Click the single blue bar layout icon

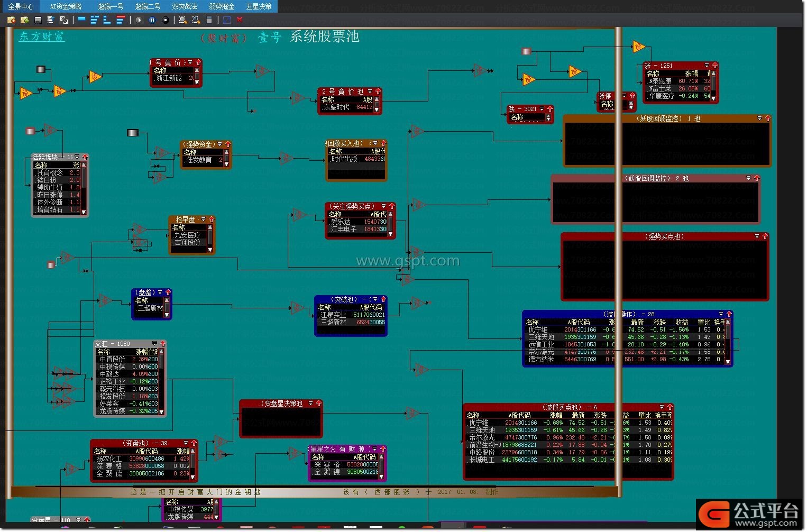pos(81,19)
